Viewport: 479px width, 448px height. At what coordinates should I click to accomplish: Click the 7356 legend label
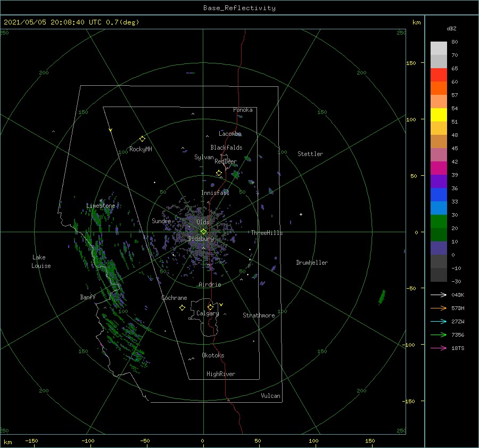458,335
